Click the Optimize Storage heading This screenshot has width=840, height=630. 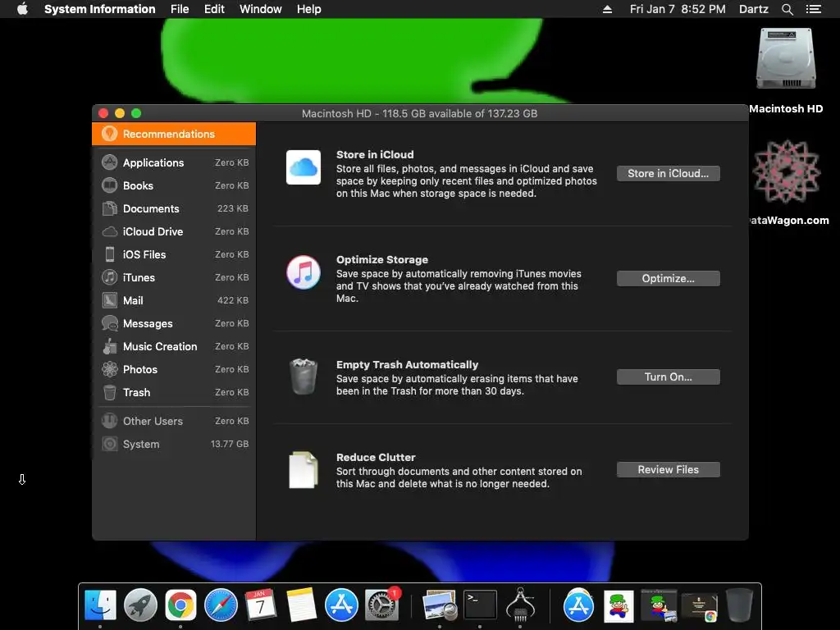point(382,260)
